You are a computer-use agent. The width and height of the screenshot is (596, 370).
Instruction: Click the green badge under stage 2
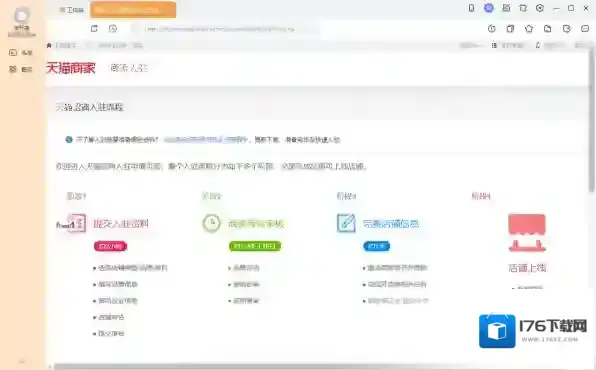click(x=255, y=246)
